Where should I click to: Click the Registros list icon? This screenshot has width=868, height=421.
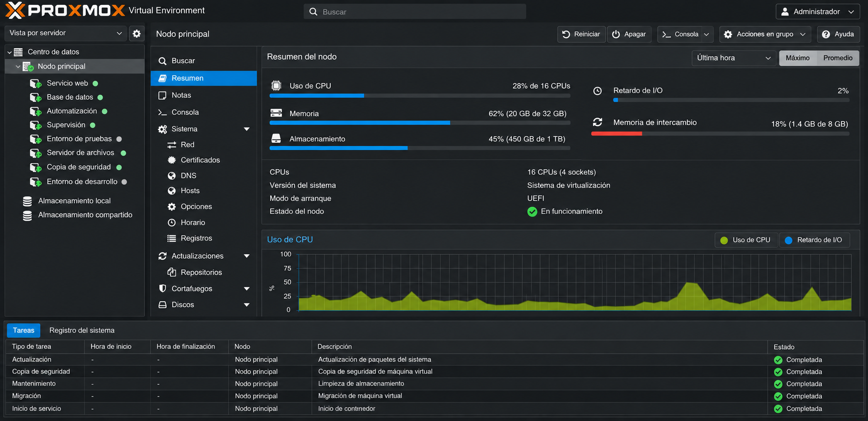[x=172, y=238]
